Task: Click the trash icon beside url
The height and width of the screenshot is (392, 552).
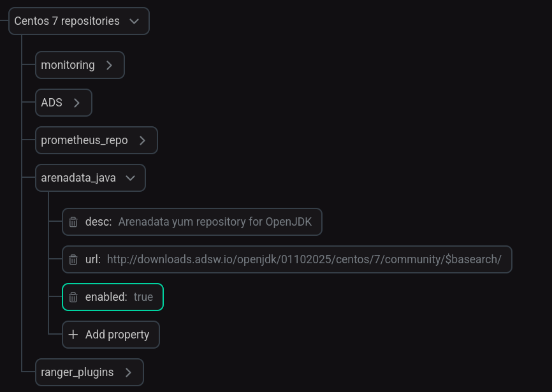Action: click(73, 259)
